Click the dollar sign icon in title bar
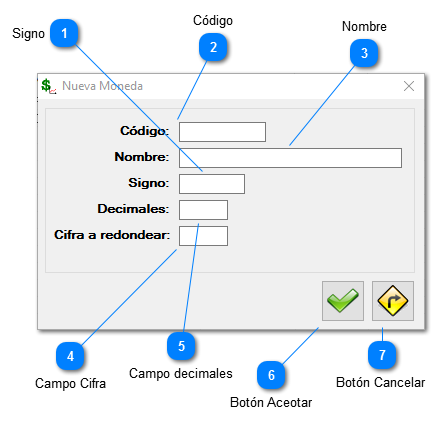Viewport: 445px width, 426px height. pos(49,86)
